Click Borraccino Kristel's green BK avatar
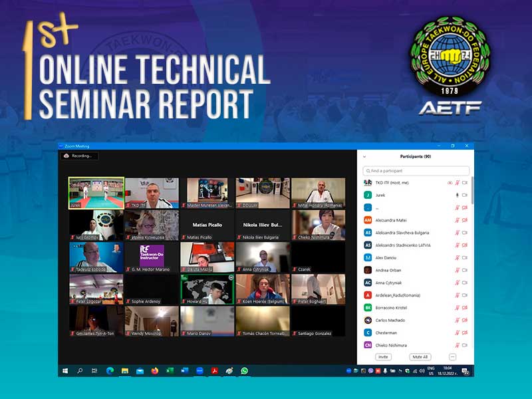 coord(368,308)
